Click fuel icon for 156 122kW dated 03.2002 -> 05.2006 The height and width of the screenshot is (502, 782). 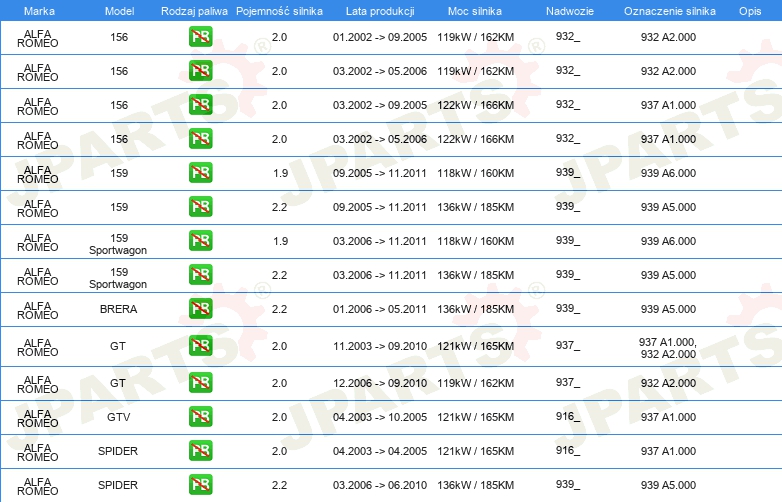point(200,139)
